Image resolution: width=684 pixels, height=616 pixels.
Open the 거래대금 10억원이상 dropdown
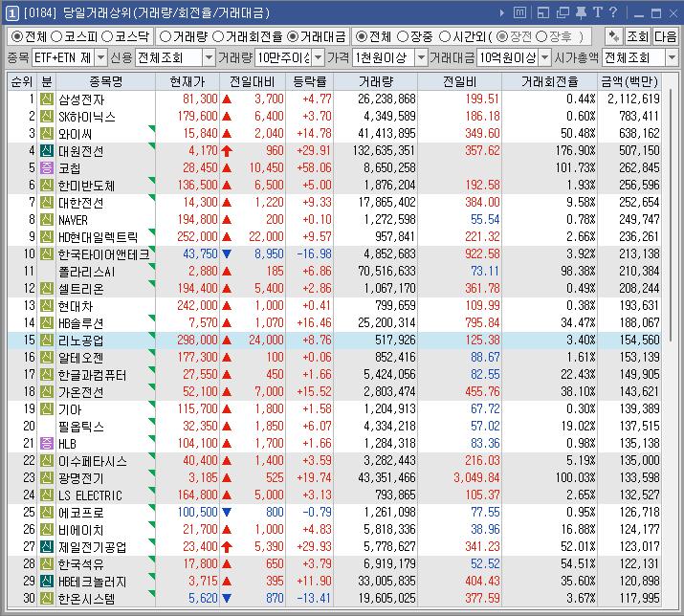(x=545, y=57)
